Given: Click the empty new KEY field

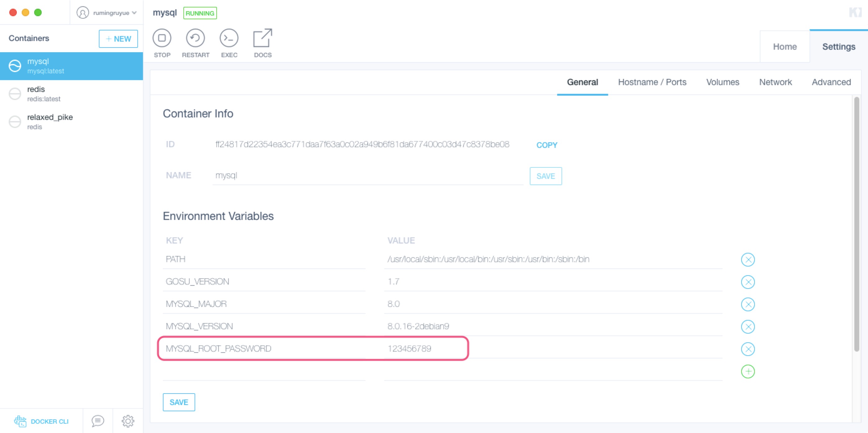Looking at the screenshot, I should point(264,371).
